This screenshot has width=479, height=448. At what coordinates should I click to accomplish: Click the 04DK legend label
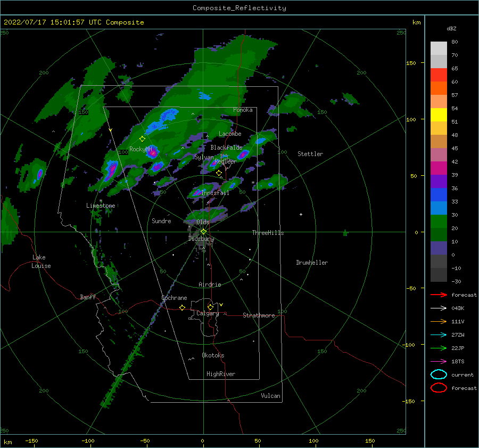click(458, 308)
